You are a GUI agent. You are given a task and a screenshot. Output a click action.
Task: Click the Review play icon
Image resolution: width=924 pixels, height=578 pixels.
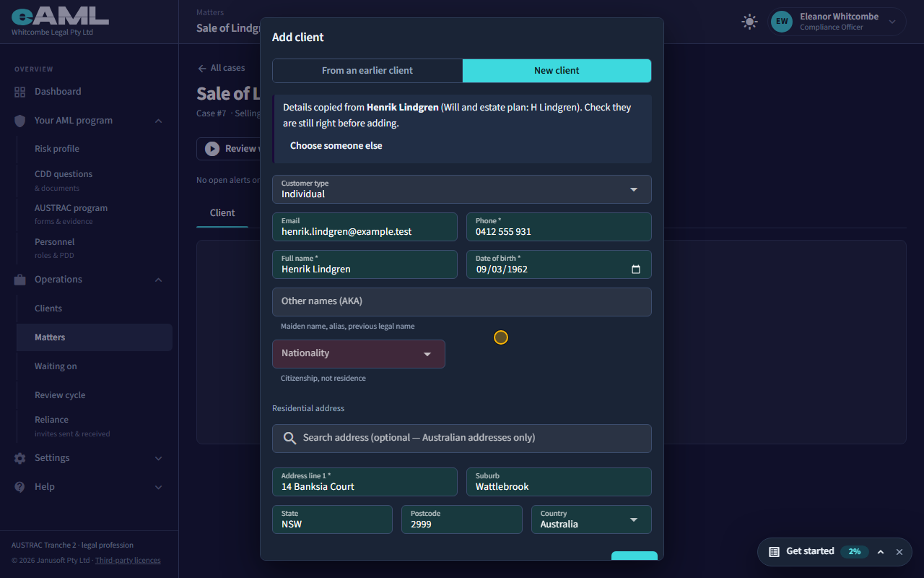(x=212, y=148)
